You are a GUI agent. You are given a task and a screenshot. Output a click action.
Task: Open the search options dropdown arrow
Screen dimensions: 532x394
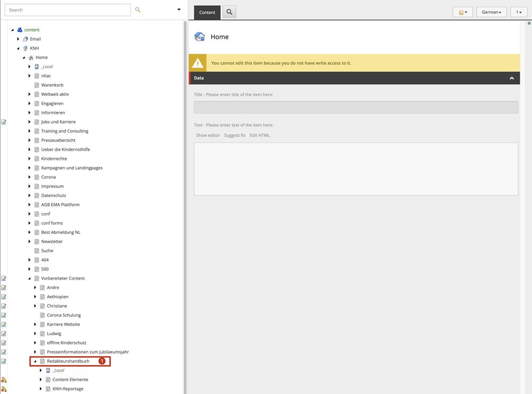pyautogui.click(x=179, y=10)
